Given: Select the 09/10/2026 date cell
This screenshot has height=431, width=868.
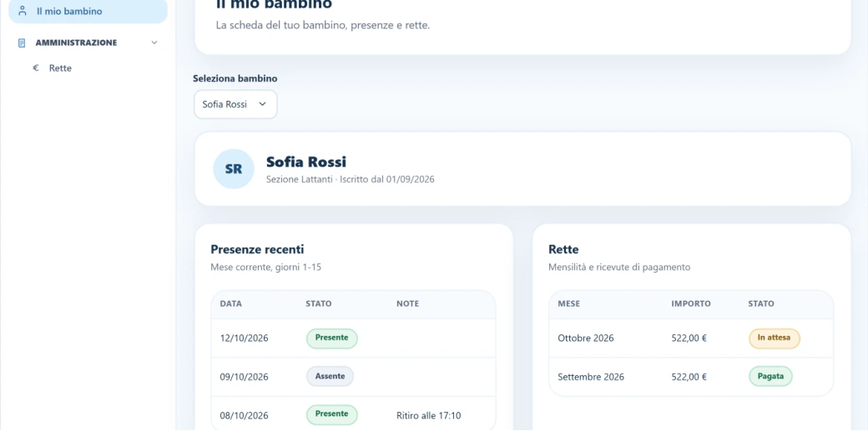Looking at the screenshot, I should coord(244,377).
